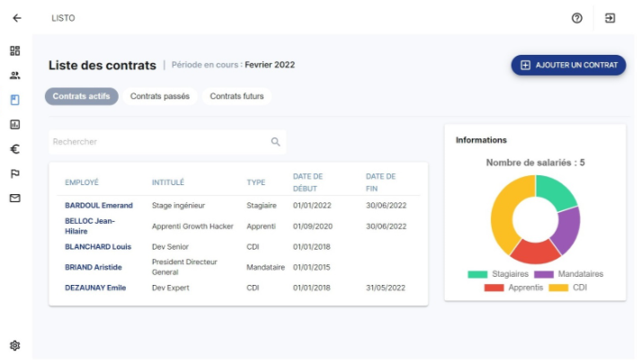Open the help question mark icon
The height and width of the screenshot is (364, 641).
(577, 18)
